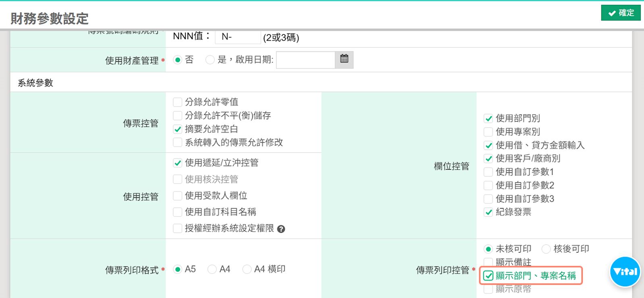Select 否 for 使用財產管理
Viewport: 644px width, 298px height.
177,60
